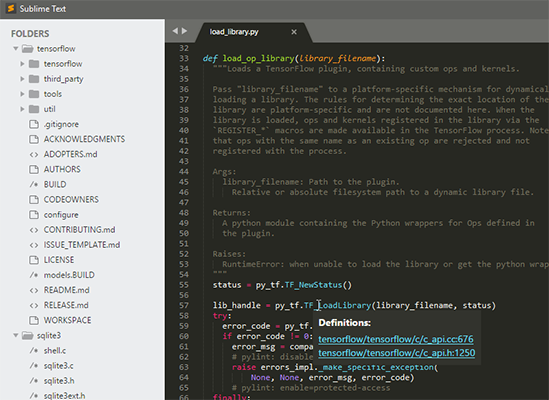
Task: Click the RELEASE.md markup icon
Action: click(34, 305)
